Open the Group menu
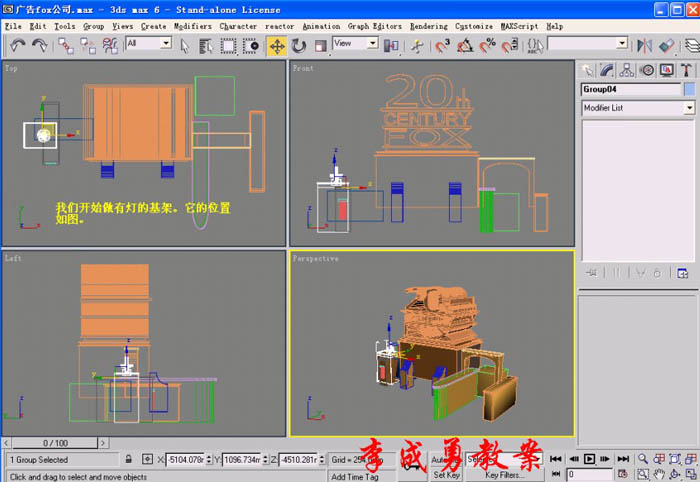The image size is (700, 482). pos(93,26)
